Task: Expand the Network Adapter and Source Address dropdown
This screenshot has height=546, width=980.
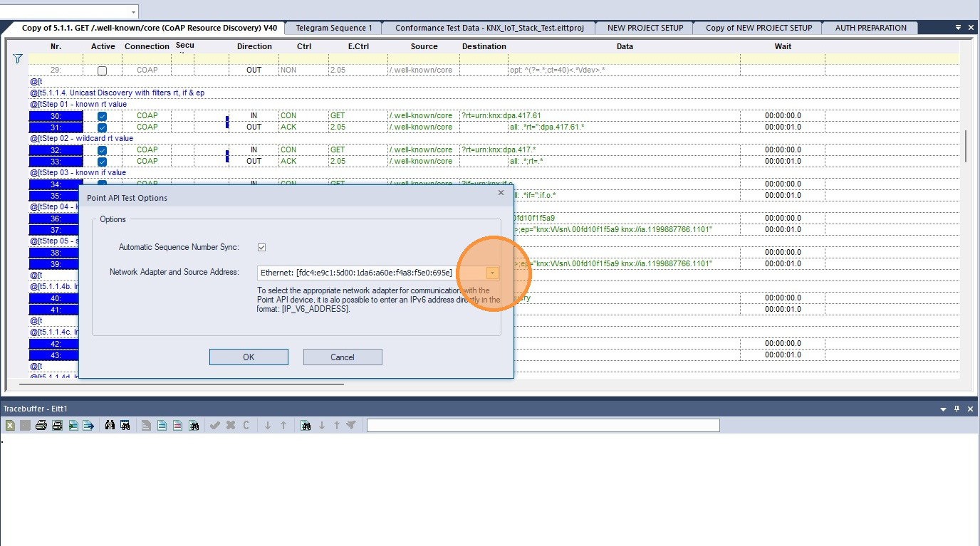Action: [492, 273]
